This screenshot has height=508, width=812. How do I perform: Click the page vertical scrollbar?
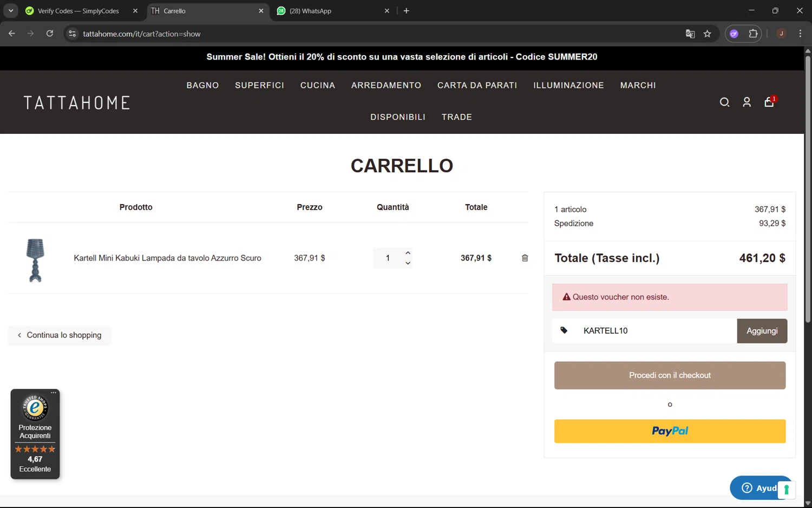808,188
